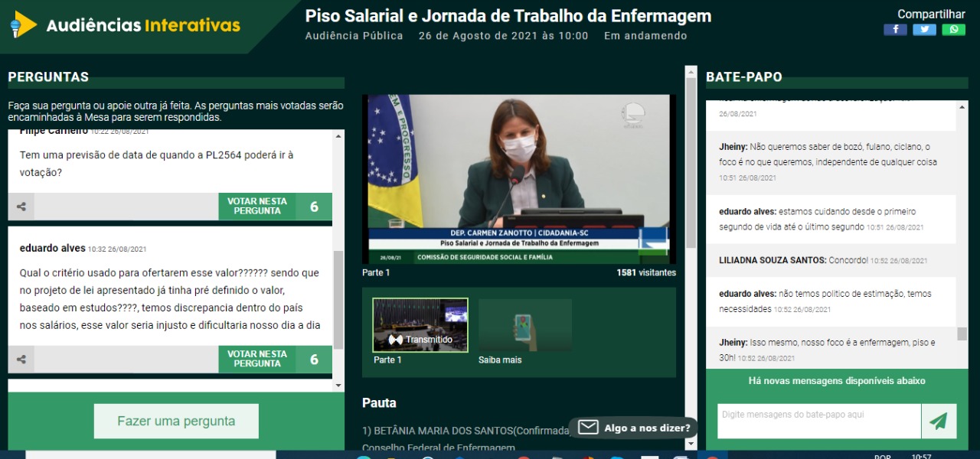Share the question about PL2564 voting date
This screenshot has height=459, width=980.
(x=21, y=207)
